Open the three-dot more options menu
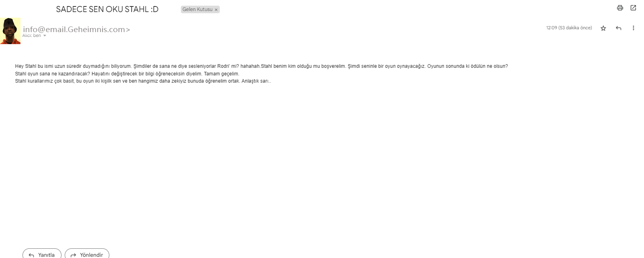Screen dimensions: 644x258 633,28
